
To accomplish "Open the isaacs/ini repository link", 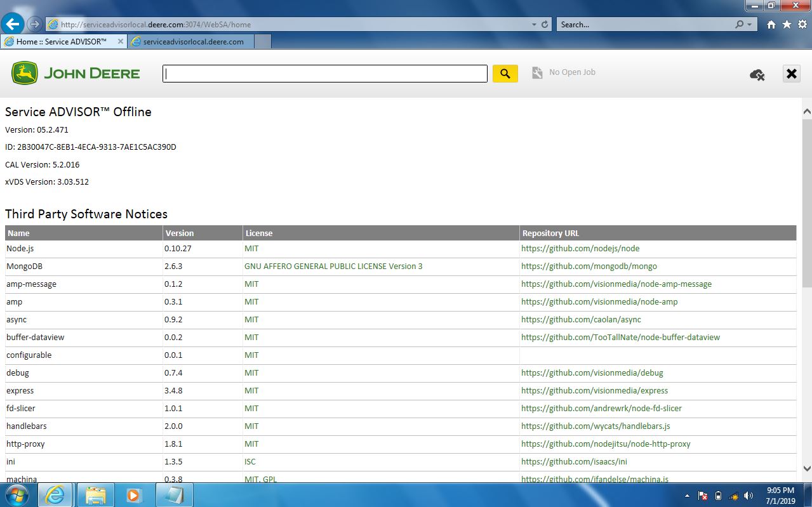I will click(x=574, y=462).
